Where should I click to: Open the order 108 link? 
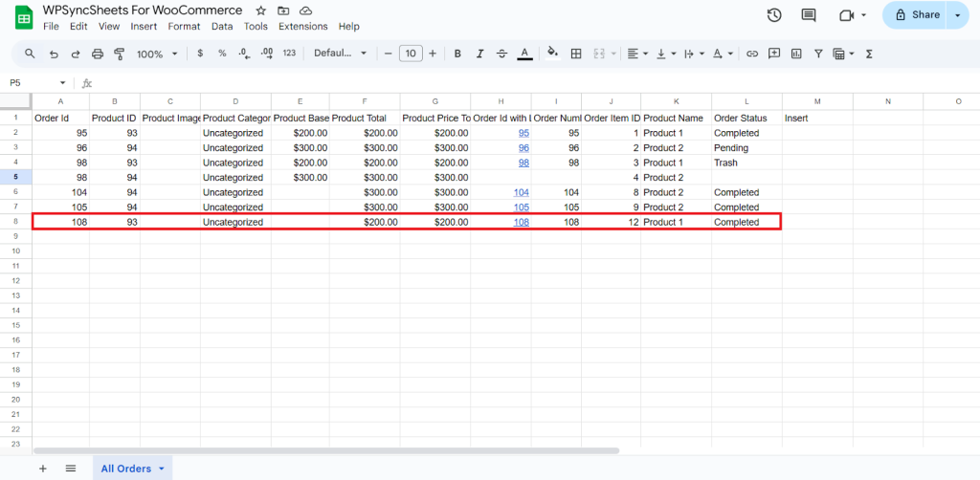522,222
